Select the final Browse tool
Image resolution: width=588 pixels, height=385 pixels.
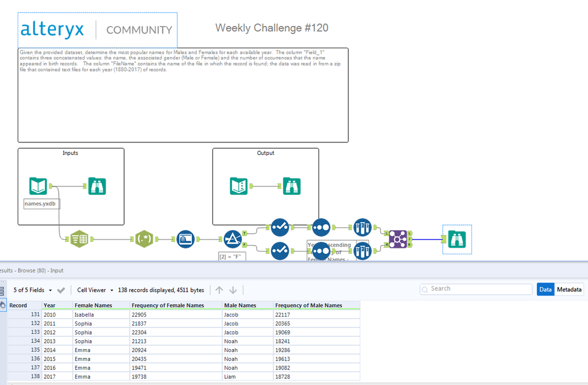[x=457, y=239]
